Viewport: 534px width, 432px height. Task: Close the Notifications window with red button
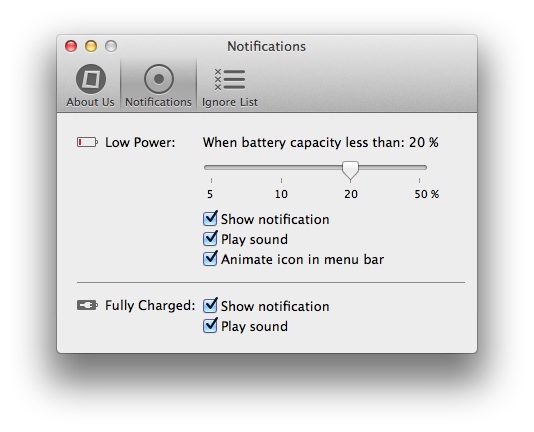(71, 46)
